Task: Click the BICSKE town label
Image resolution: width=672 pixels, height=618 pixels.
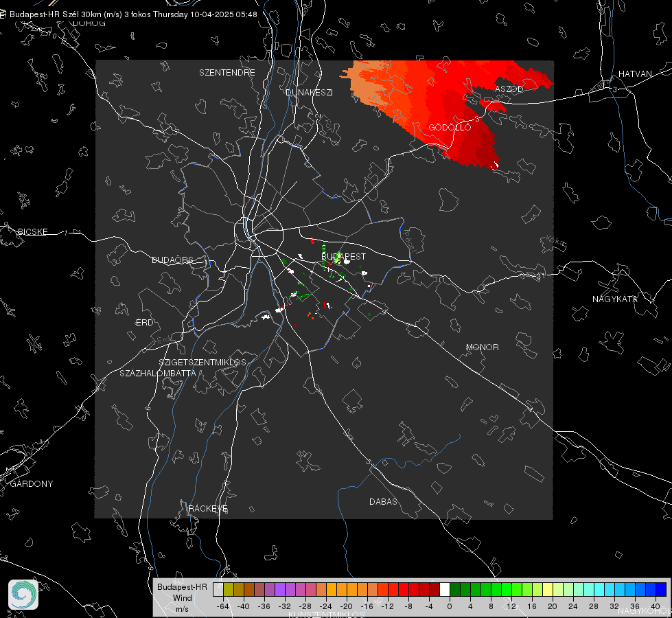Action: pos(32,231)
